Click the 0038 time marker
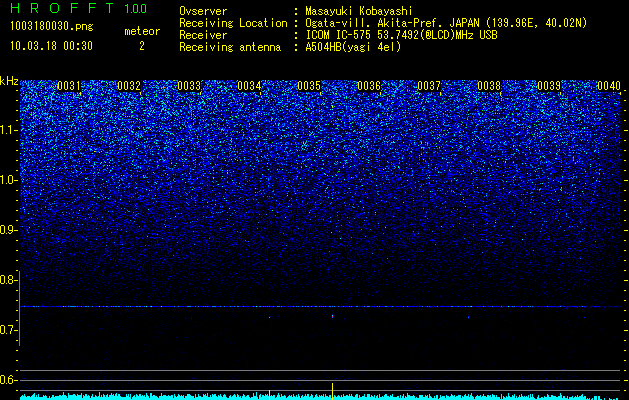This screenshot has height=400, width=629. coord(489,86)
